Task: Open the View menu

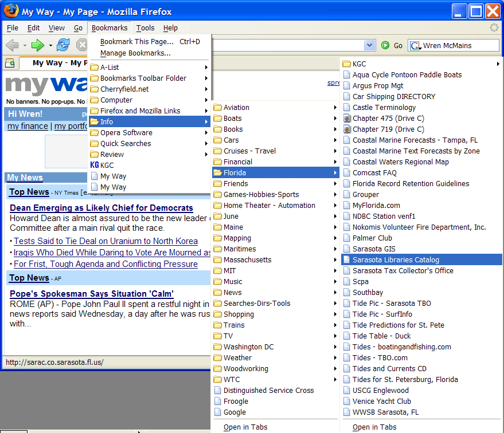Action: click(57, 28)
